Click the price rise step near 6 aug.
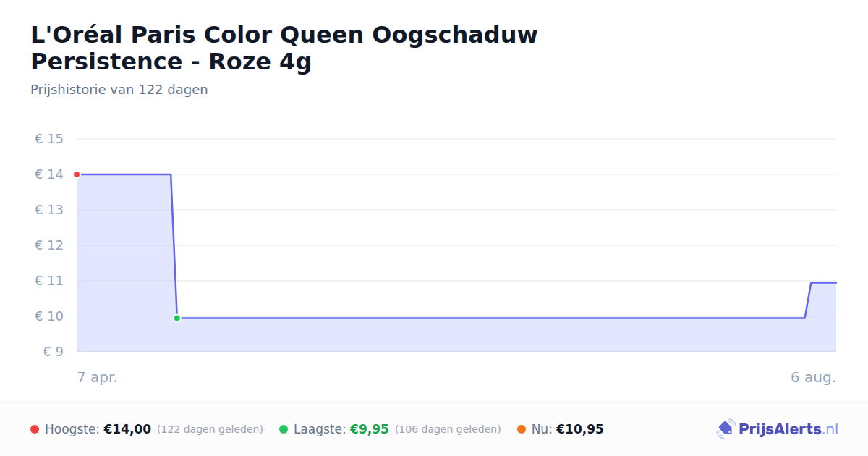Viewport: 868px width, 456px height. (x=808, y=300)
